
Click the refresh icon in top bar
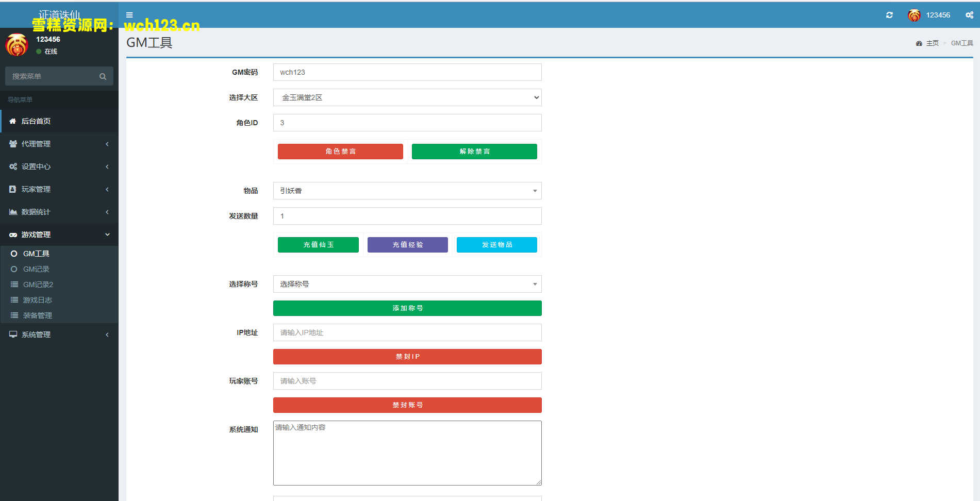coord(889,15)
